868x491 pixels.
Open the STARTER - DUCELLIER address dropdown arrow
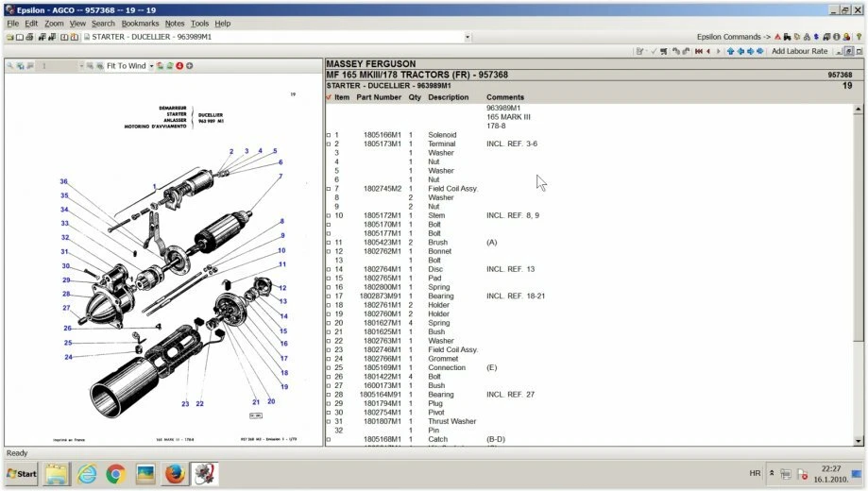(468, 37)
